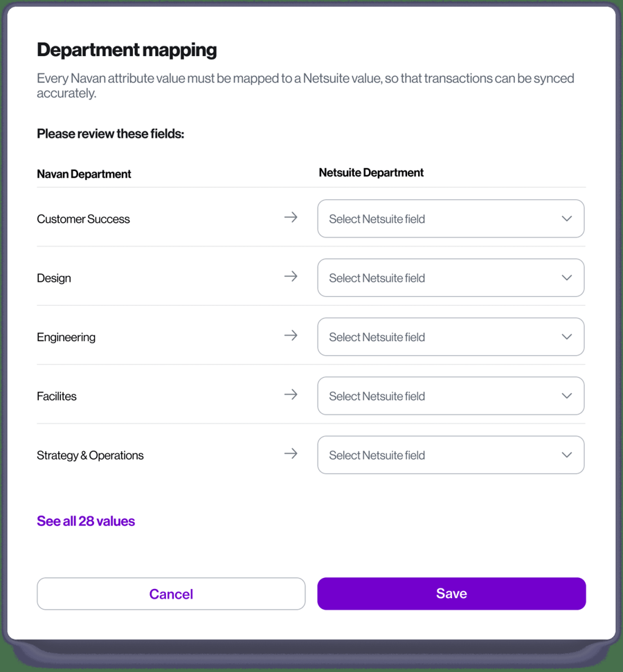Save the department mapping
This screenshot has width=623, height=672.
451,594
